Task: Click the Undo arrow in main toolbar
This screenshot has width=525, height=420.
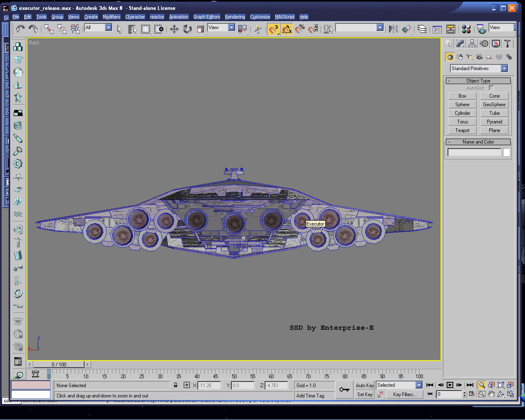Action: [20, 29]
